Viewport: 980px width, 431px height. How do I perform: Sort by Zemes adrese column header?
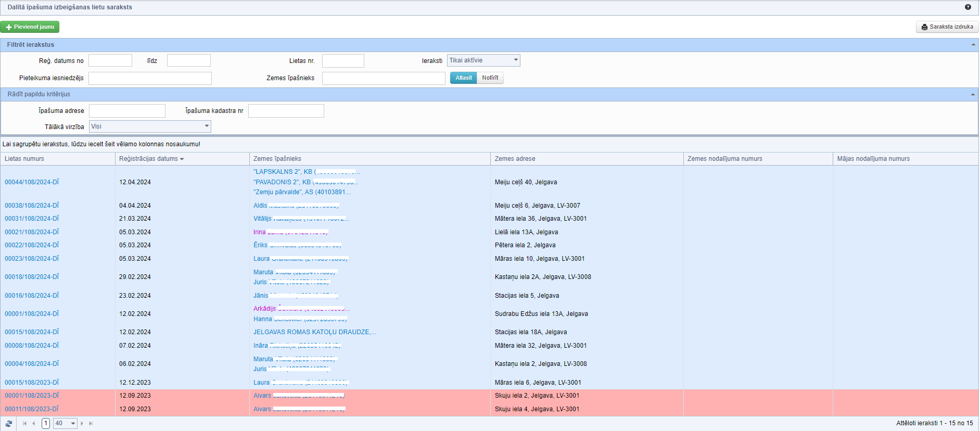[515, 159]
